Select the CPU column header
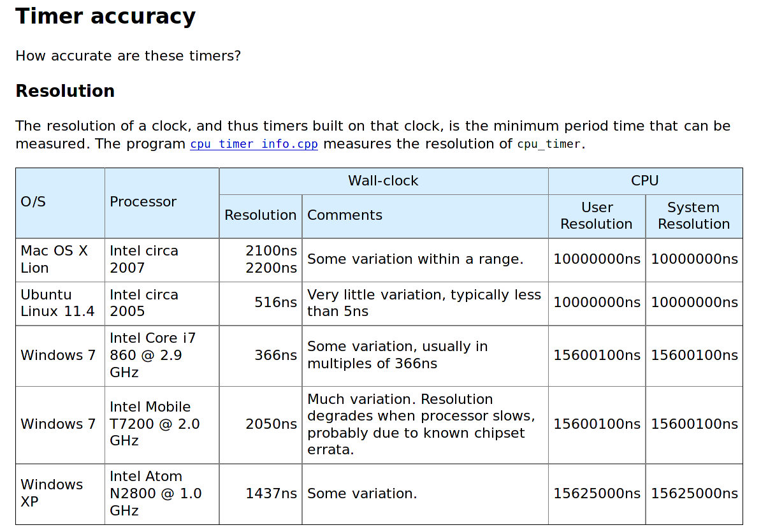Image resolution: width=761 pixels, height=532 pixels. [x=645, y=181]
